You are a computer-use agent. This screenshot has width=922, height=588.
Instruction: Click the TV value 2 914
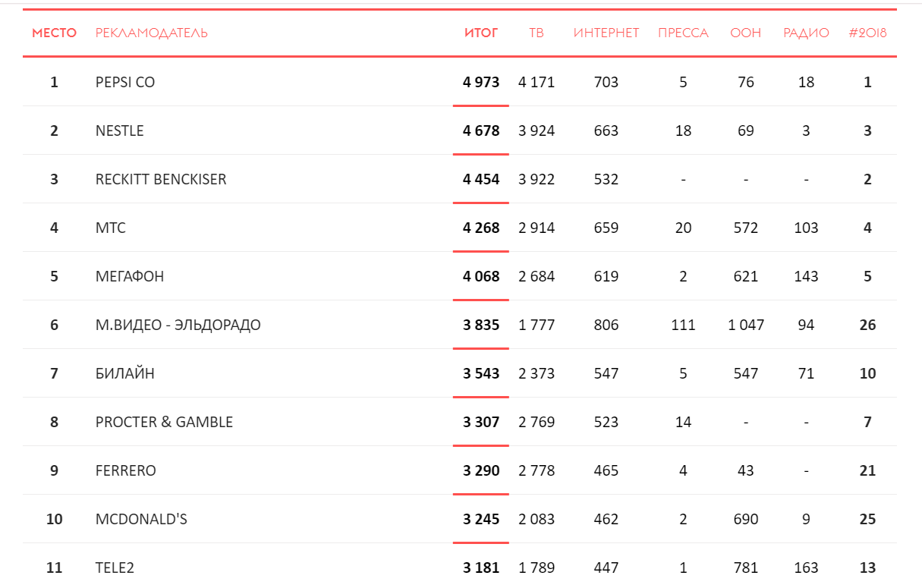pos(537,228)
